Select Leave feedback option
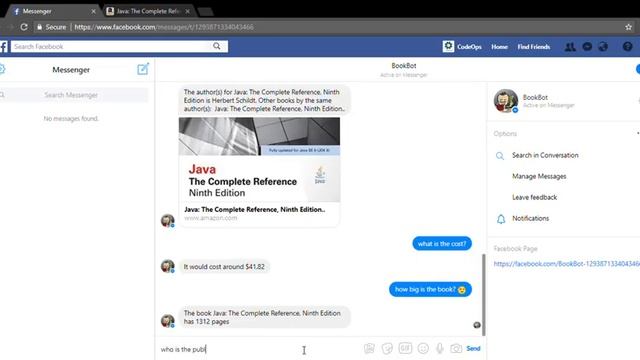The image size is (640, 360). click(x=534, y=197)
